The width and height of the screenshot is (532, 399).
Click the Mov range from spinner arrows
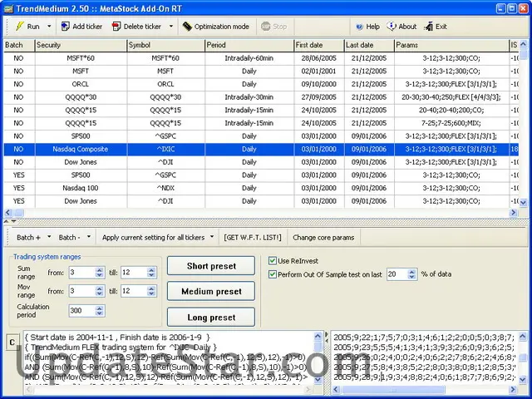point(100,291)
